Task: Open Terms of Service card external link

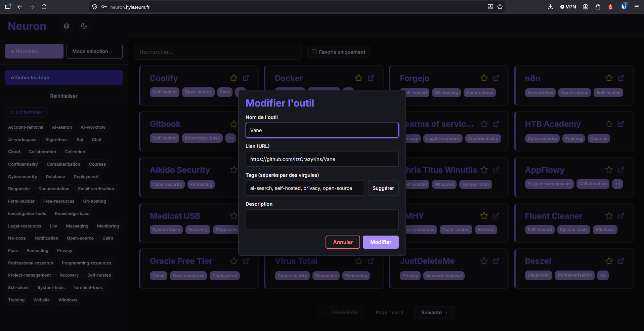Action: tap(496, 124)
